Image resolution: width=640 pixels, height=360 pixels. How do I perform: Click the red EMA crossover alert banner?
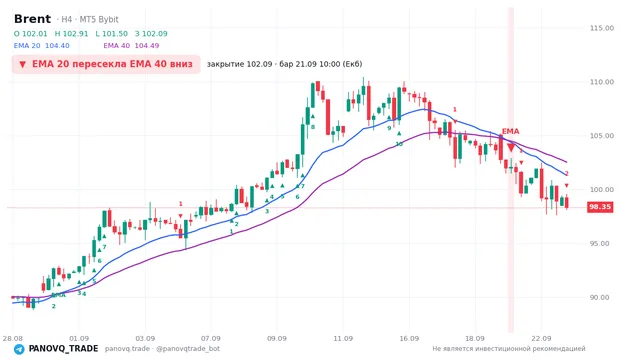[106, 64]
